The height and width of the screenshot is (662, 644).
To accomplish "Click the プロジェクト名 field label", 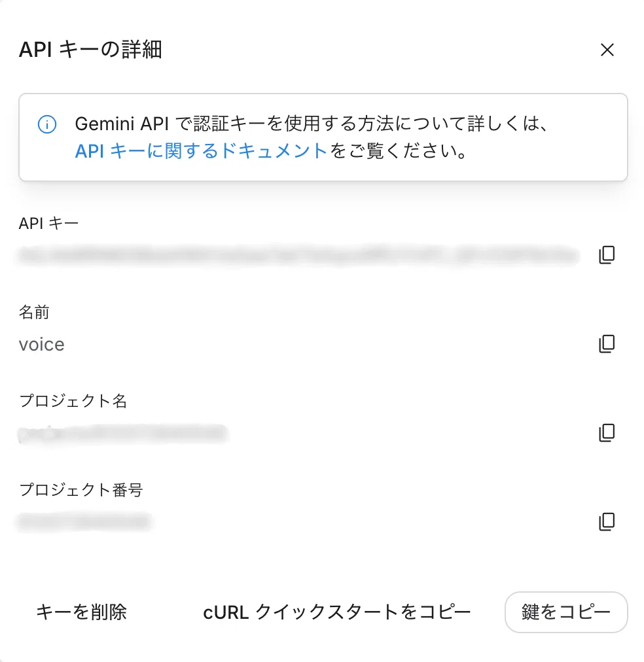I will click(x=73, y=400).
